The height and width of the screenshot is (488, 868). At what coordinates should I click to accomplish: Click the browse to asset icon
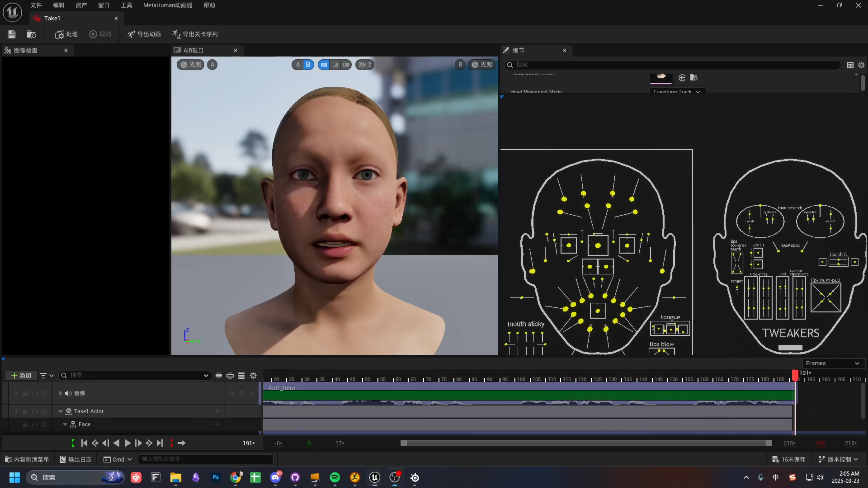[31, 34]
